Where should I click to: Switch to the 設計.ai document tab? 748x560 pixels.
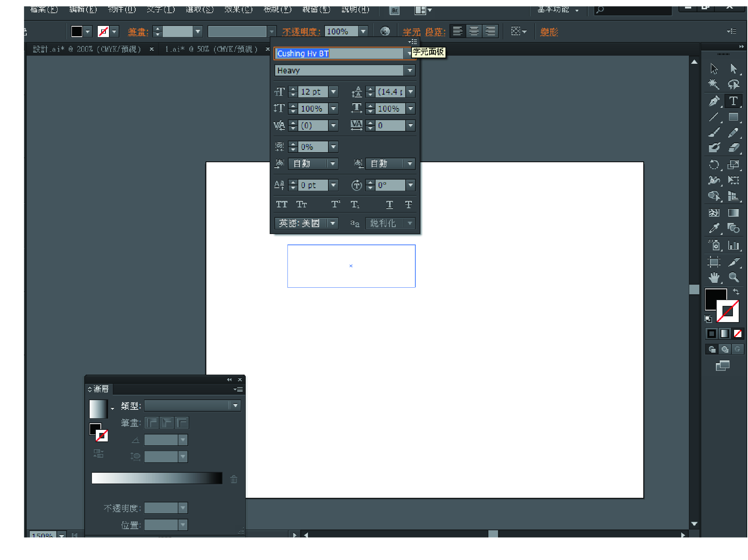point(87,49)
